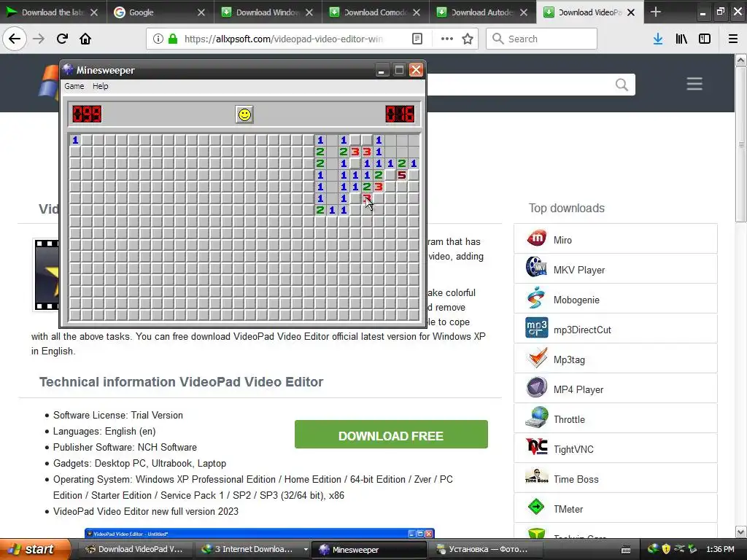Go to the Firefox home page
Screen dimensions: 747x560
tap(85, 39)
